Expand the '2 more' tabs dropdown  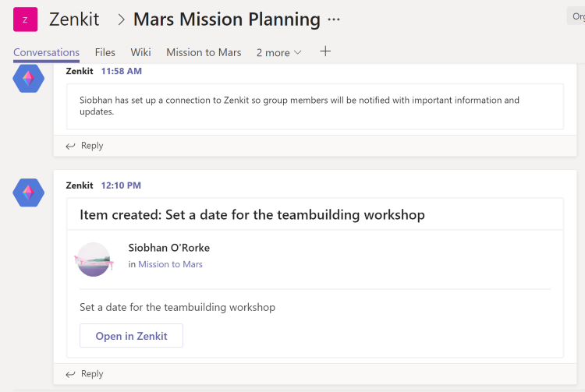[x=278, y=53]
